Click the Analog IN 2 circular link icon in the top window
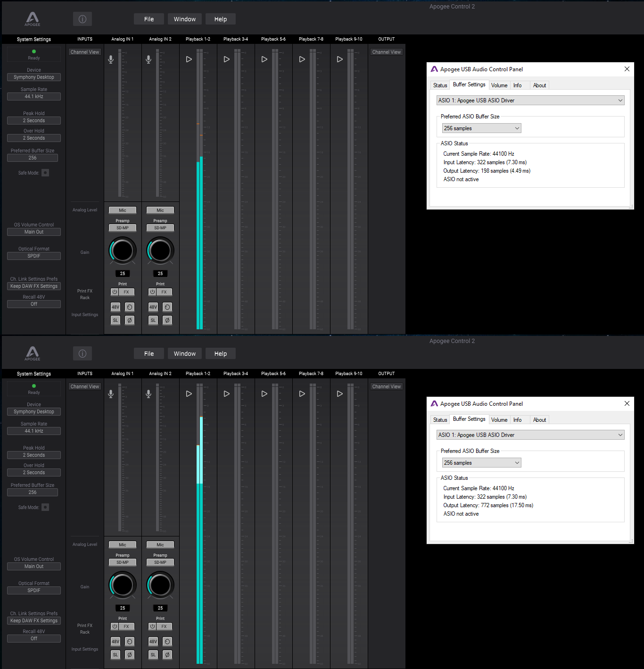The height and width of the screenshot is (669, 644). [167, 307]
